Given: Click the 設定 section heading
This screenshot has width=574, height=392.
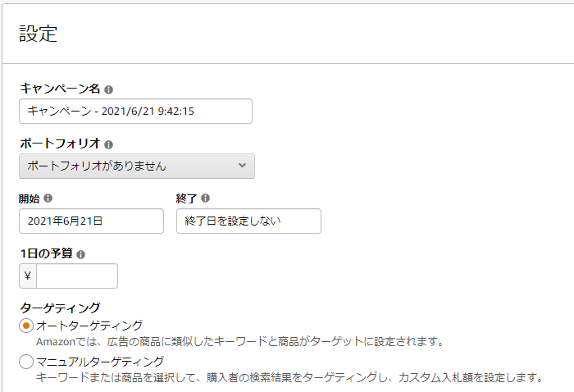Looking at the screenshot, I should tap(38, 34).
